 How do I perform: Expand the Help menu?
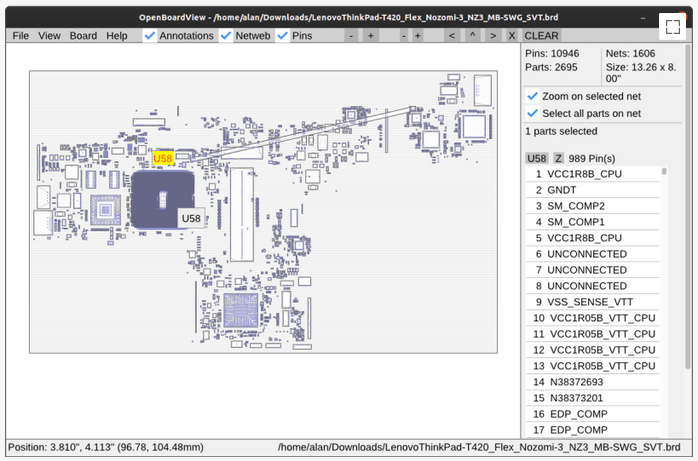(117, 36)
